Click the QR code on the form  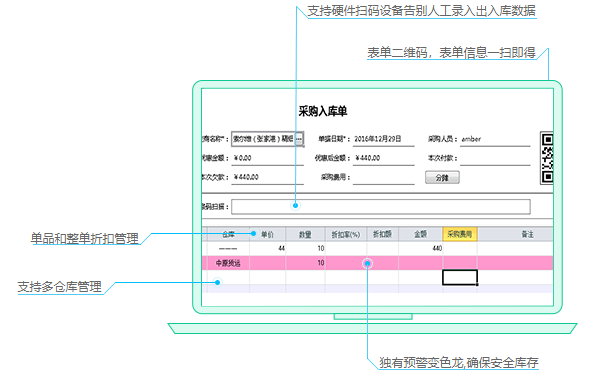tap(546, 158)
